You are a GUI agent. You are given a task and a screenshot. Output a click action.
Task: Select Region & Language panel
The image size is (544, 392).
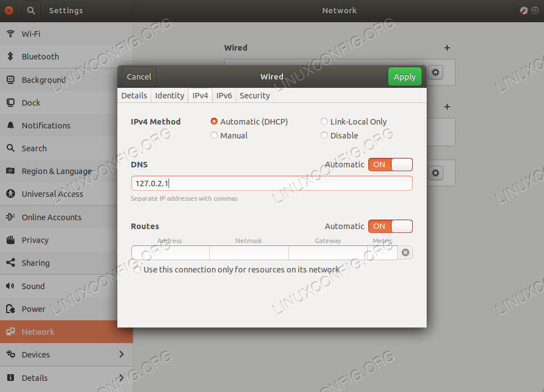66,171
